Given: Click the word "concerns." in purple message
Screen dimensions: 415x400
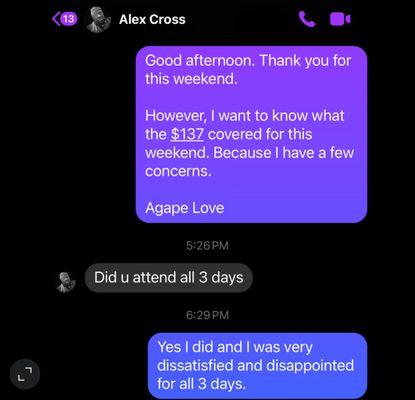Looking at the screenshot, I should tap(178, 171).
